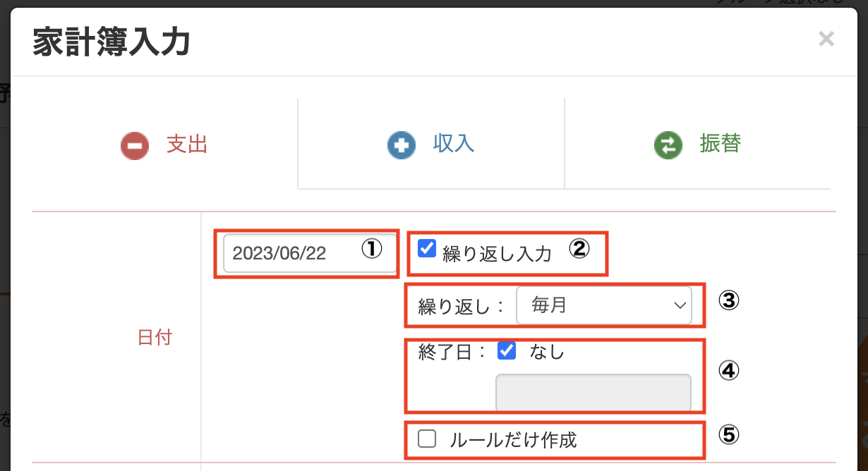Screen dimensions: 868x471
Task: Click the disabled end date input field
Action: click(593, 393)
